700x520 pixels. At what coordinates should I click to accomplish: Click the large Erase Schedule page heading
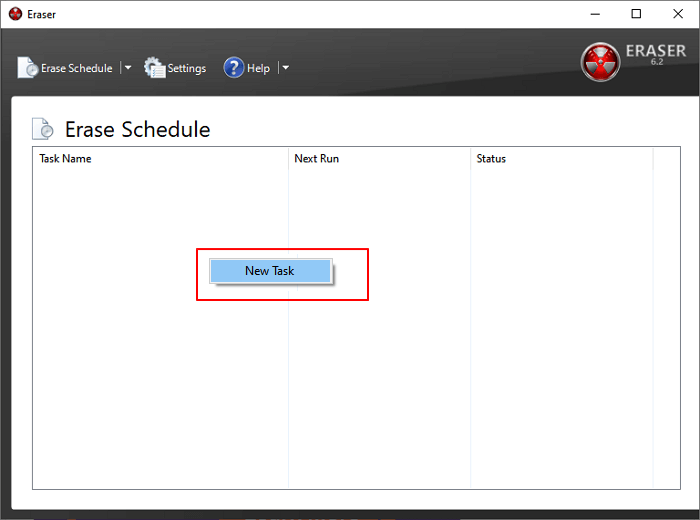tap(138, 129)
